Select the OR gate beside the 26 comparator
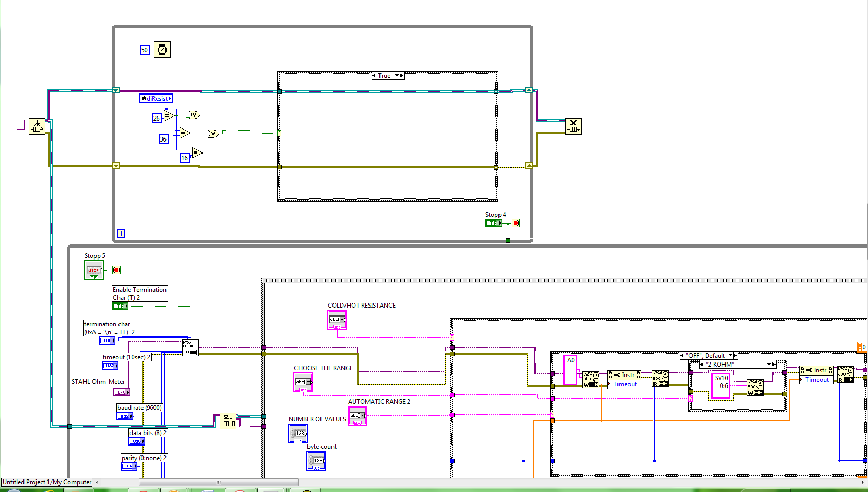The image size is (868, 492). 195,115
